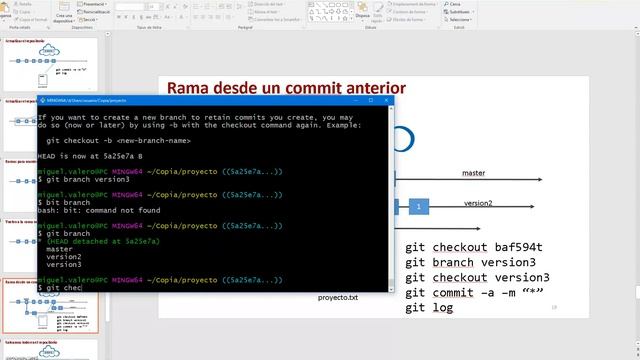Center the paragraph text
Viewport: 640px width, 360px height.
click(203, 17)
